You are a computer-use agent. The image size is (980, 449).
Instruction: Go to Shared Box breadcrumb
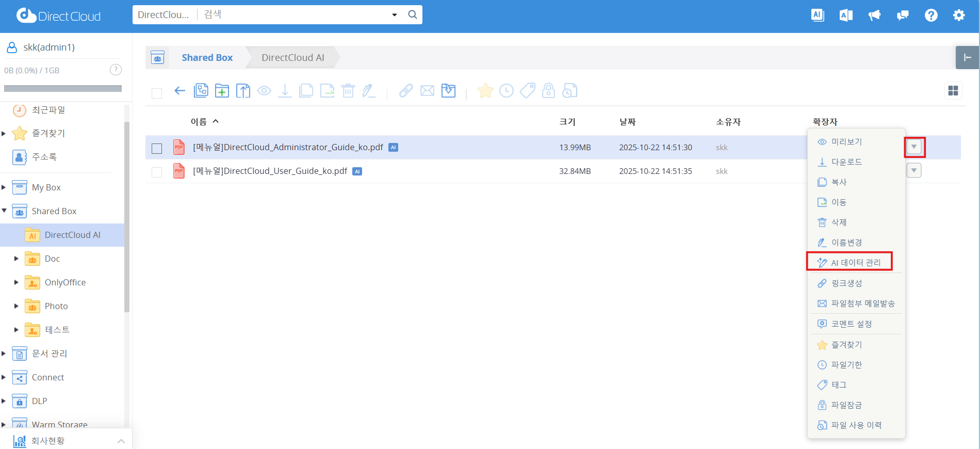pyautogui.click(x=207, y=58)
